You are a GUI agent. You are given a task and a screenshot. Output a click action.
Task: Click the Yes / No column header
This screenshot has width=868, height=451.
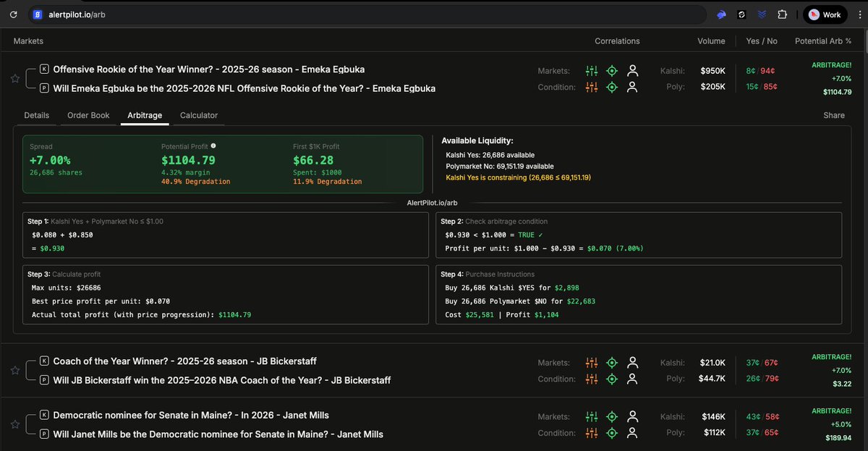762,41
